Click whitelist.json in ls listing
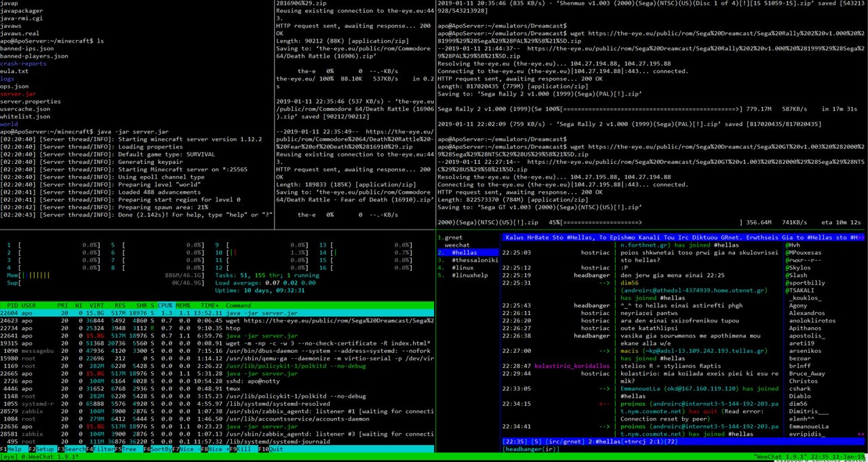868x462 pixels. click(25, 116)
